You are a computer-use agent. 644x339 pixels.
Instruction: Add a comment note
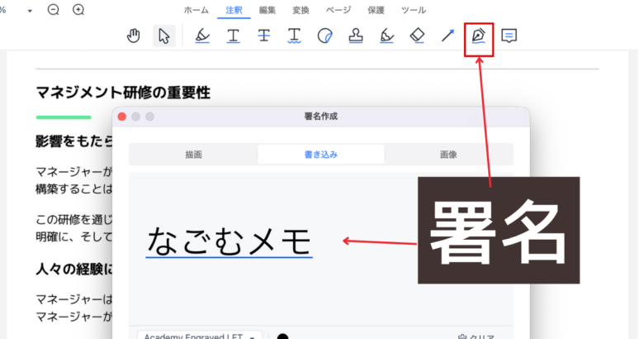(509, 36)
